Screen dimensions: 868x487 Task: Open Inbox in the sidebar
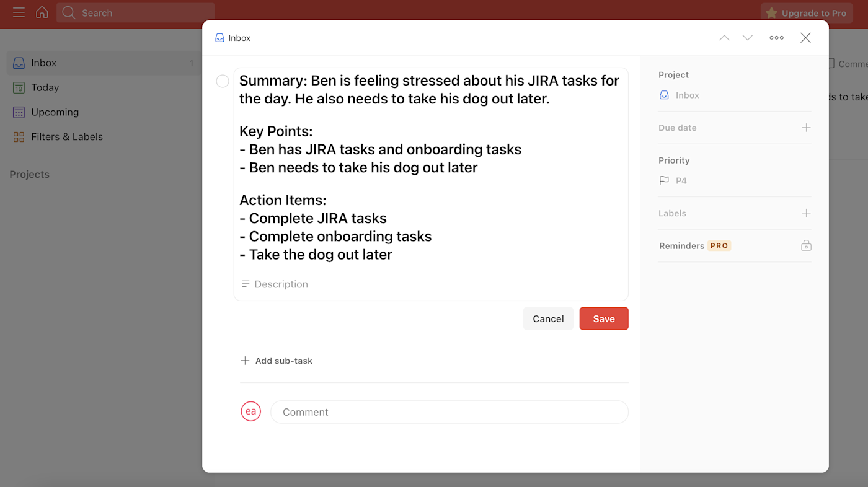point(104,63)
